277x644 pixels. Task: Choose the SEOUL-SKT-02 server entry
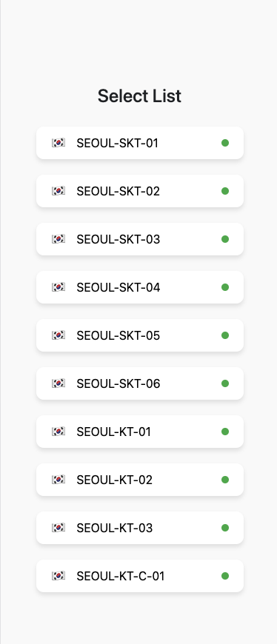[x=140, y=191]
